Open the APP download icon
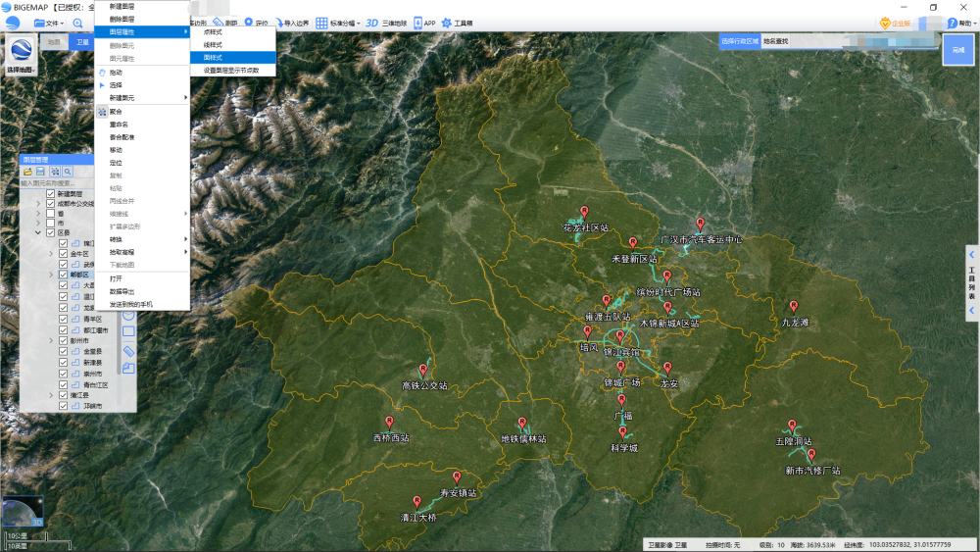This screenshot has height=552, width=980. 418,23
